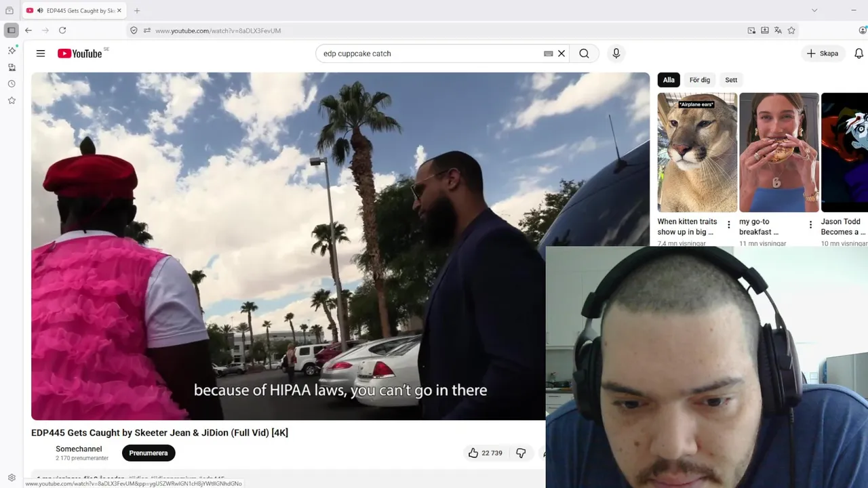
Task: Open options for 'When kitten traits' video
Action: point(729,225)
